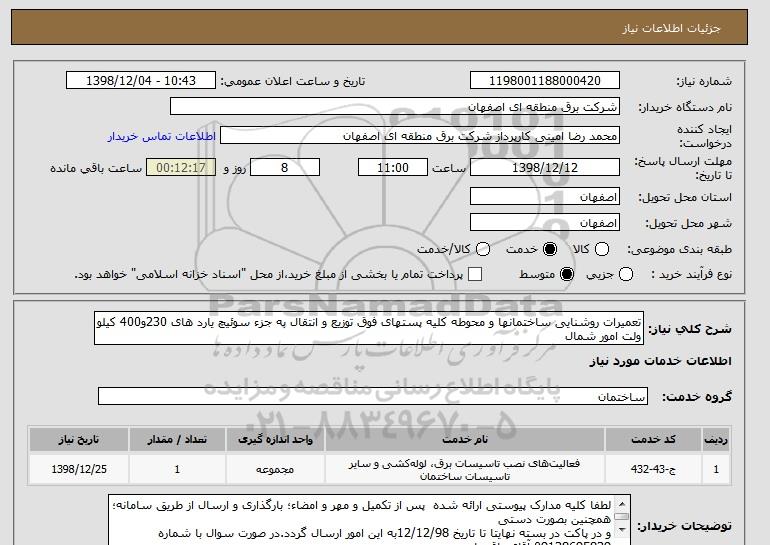Click the need date cell 1398/12/25
This screenshot has width=770, height=545.
point(79,469)
